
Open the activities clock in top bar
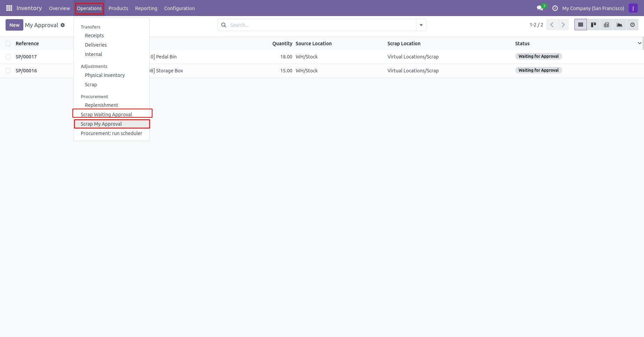point(555,8)
